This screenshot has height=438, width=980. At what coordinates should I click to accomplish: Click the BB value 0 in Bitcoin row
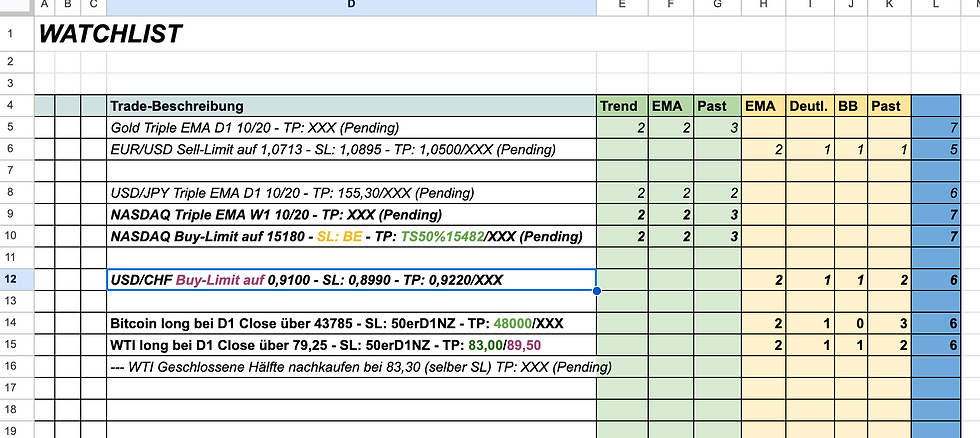[x=852, y=324]
